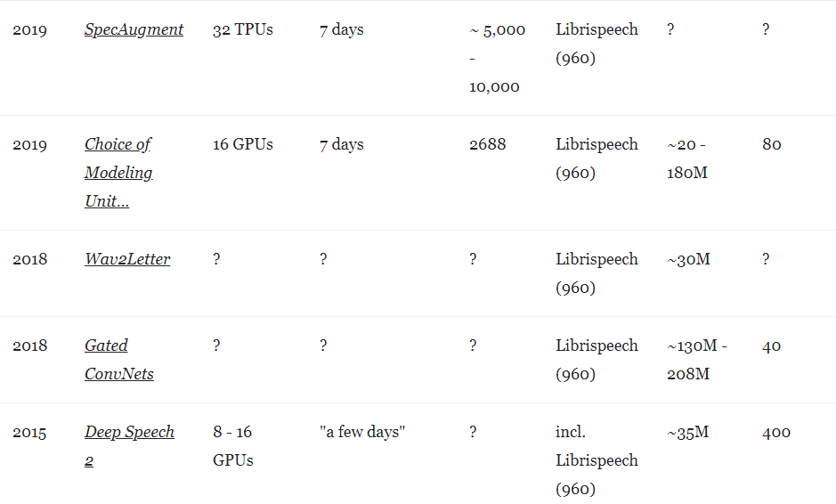
Task: Click the 2015 year cell
Action: pyautogui.click(x=30, y=432)
